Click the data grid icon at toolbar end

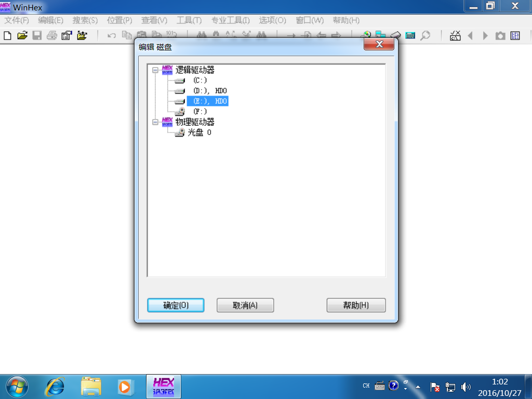515,36
